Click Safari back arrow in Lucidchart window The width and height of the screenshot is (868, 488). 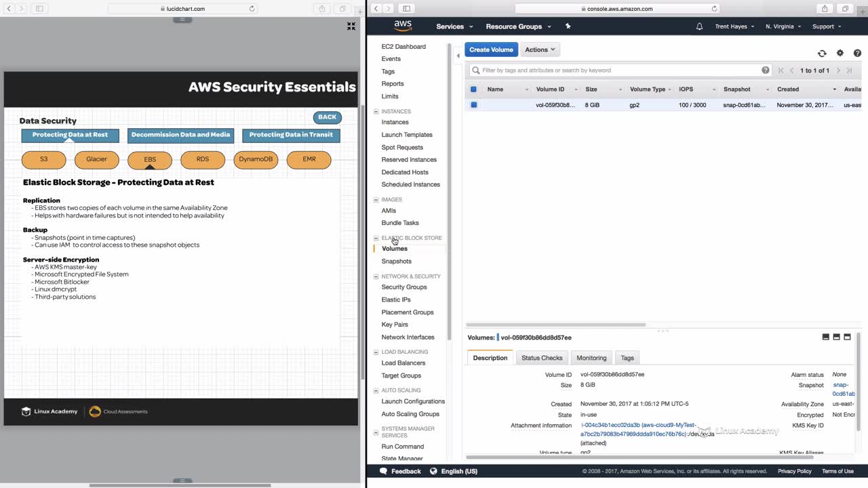9,9
